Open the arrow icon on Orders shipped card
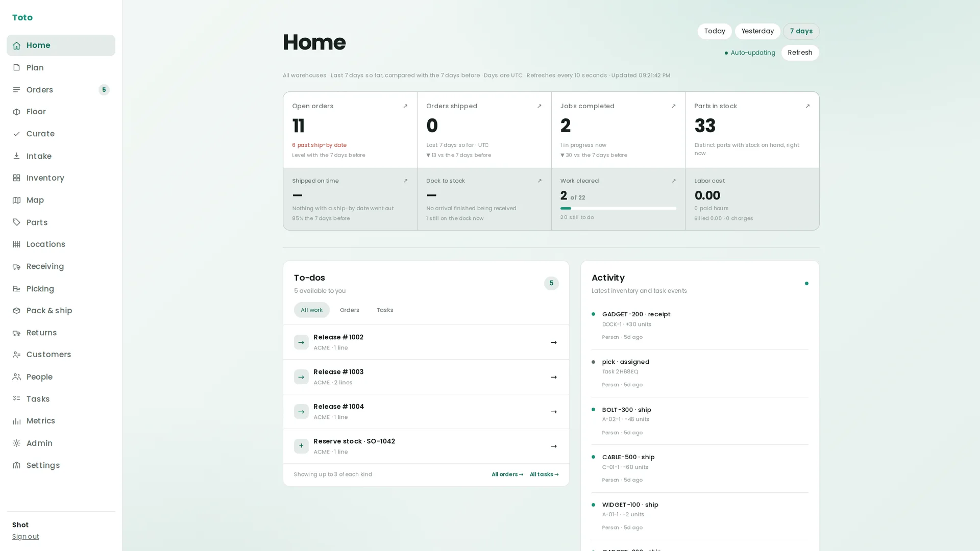 [539, 106]
